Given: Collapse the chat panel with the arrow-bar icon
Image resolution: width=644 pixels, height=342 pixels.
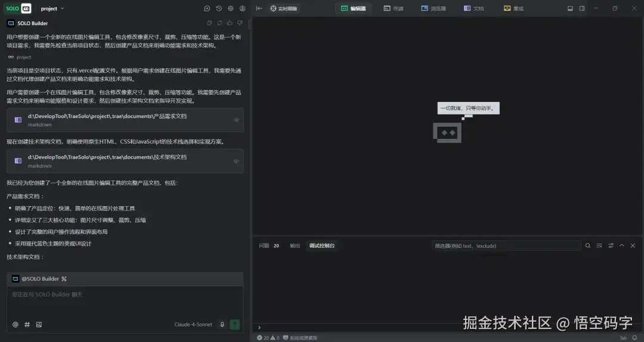Looking at the screenshot, I should [259, 8].
